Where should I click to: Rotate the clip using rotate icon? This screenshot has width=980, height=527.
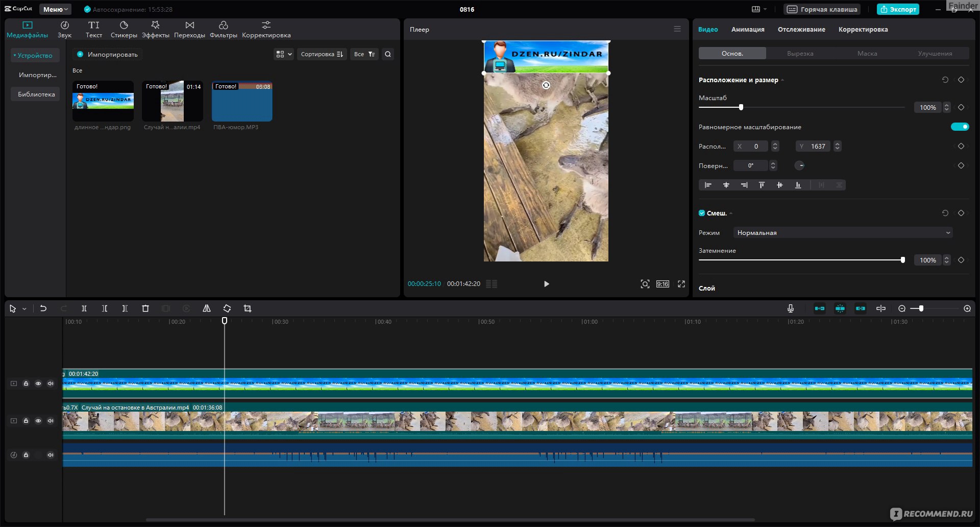(227, 308)
